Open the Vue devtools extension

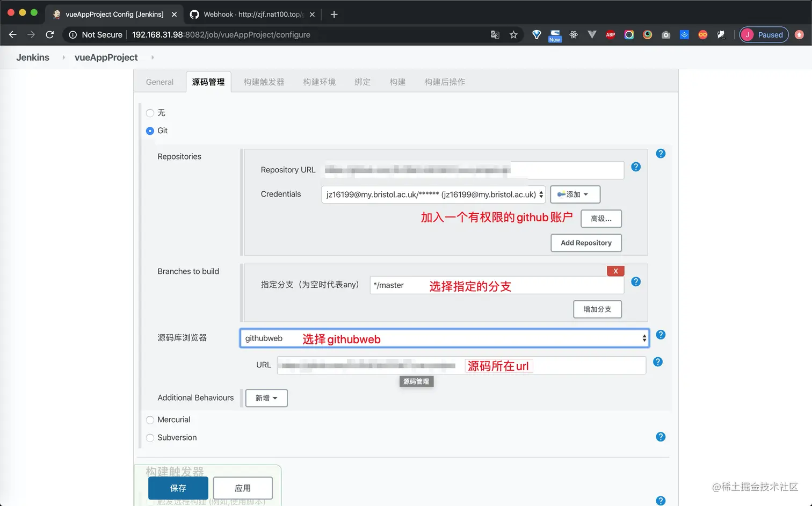[x=592, y=35]
